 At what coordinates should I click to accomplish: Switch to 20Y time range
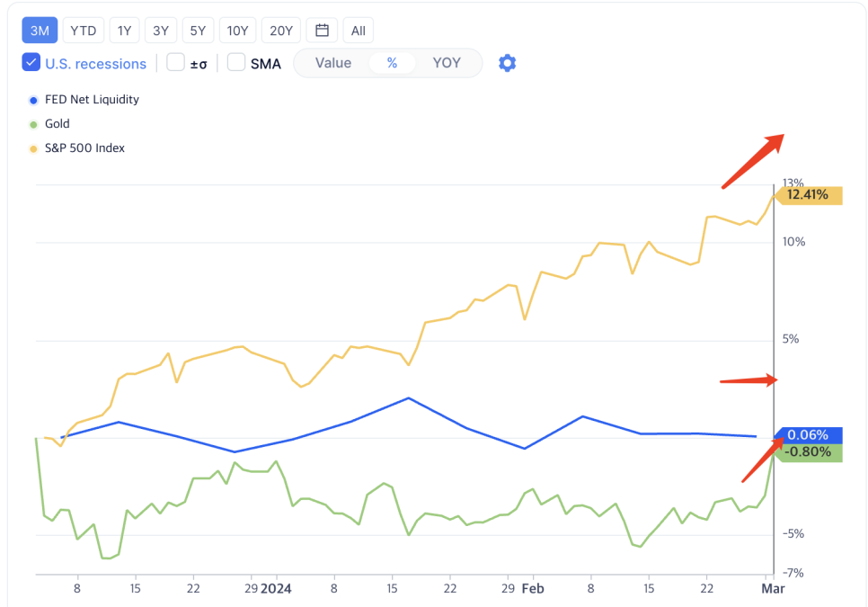coord(281,31)
